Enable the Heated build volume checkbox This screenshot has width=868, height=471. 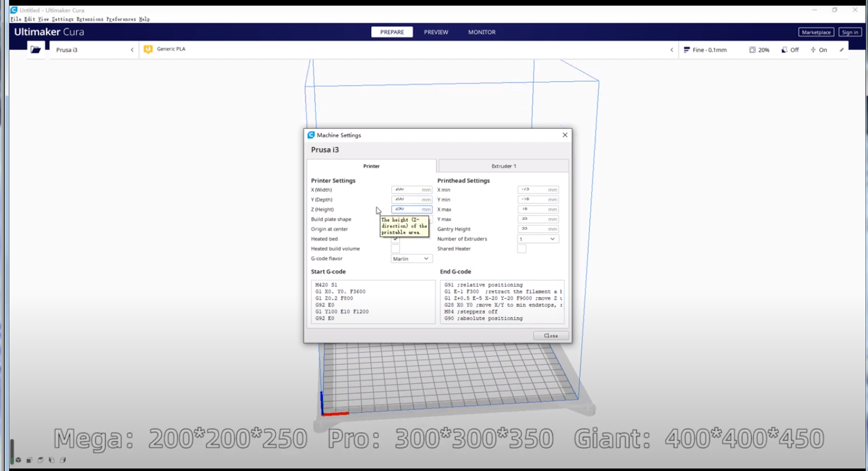396,249
